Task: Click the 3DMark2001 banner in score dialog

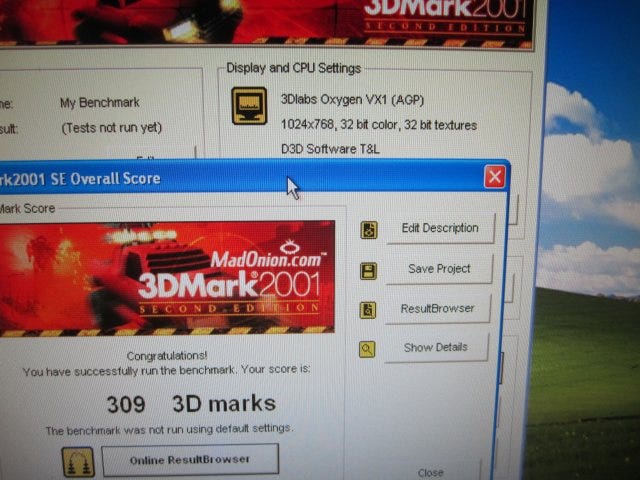Action: [167, 278]
